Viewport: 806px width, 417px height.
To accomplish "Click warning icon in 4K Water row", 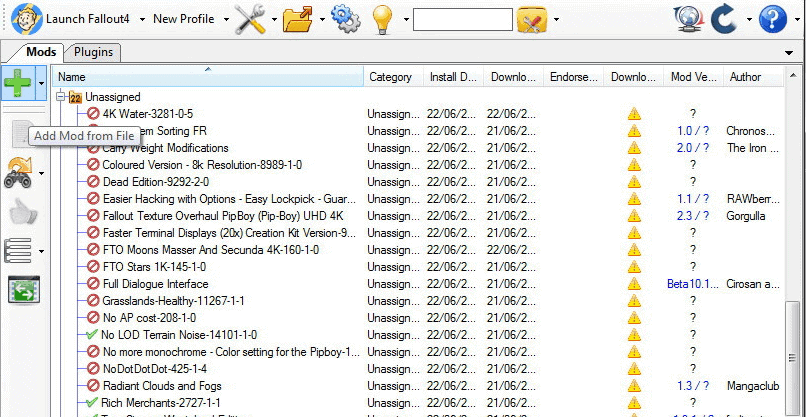I will tap(634, 114).
